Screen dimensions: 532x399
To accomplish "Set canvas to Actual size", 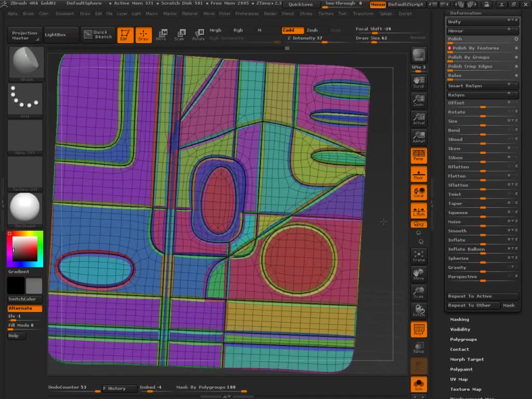I will tap(419, 118).
